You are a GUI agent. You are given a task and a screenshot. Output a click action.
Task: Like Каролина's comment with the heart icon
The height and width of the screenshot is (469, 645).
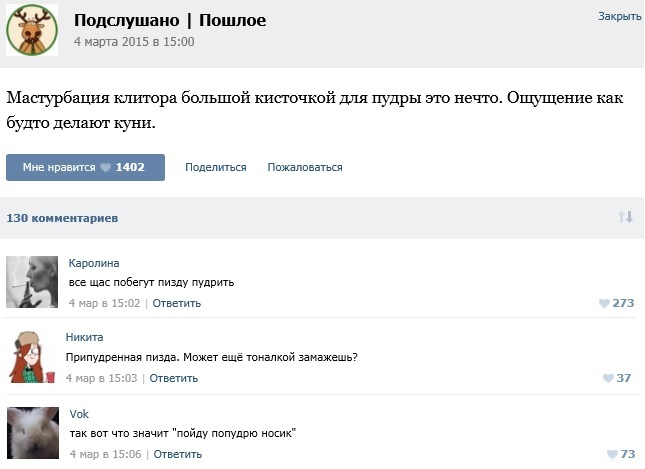[604, 303]
